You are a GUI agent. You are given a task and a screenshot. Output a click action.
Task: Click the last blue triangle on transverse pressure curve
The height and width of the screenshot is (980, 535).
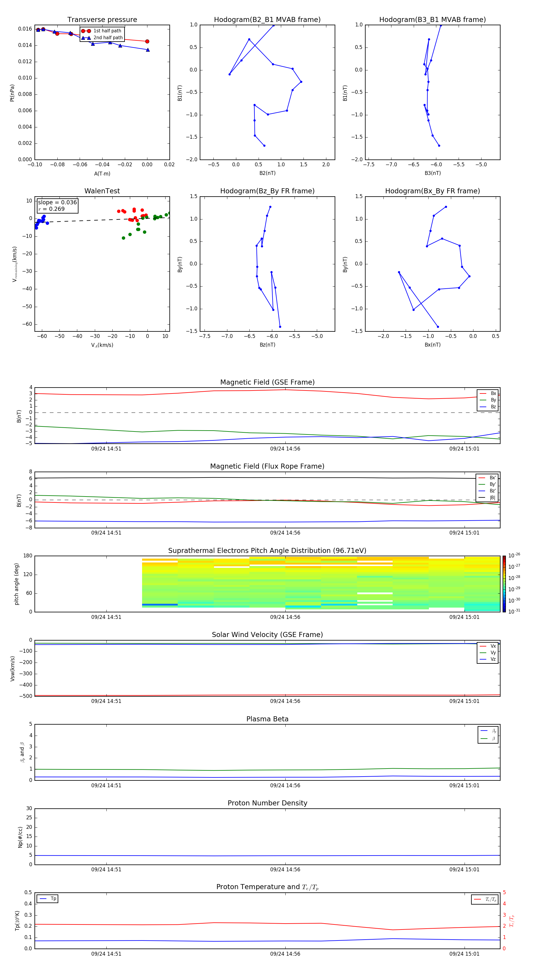(x=148, y=50)
